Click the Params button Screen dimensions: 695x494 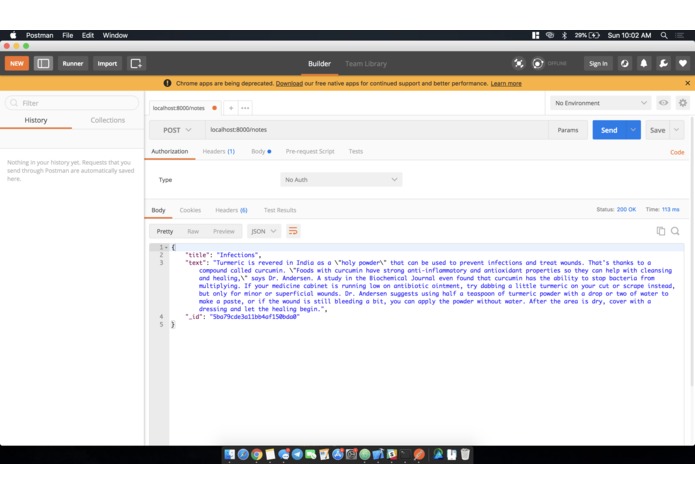(568, 130)
